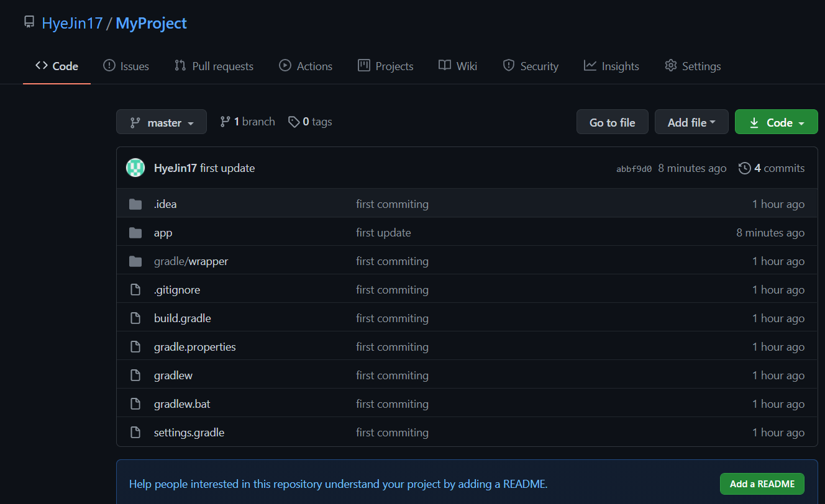Image resolution: width=825 pixels, height=504 pixels.
Task: Open the Projects tab
Action: [x=386, y=66]
